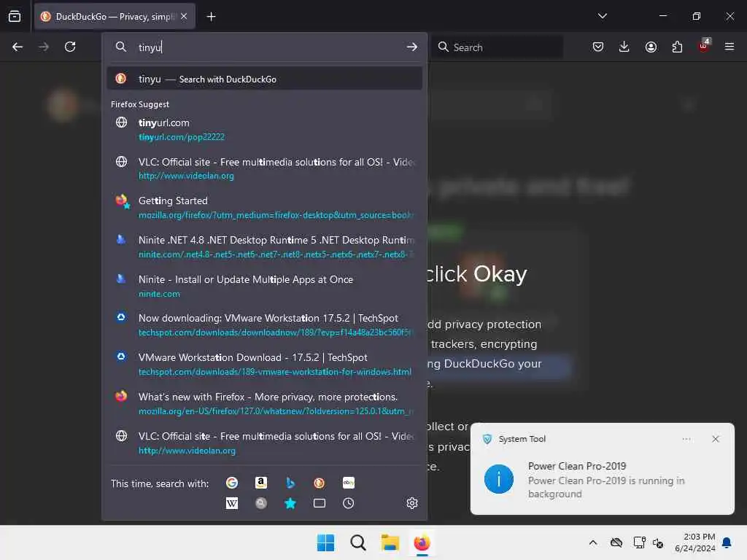The width and height of the screenshot is (747, 560).
Task: Open the Firefox account menu
Action: coord(651,47)
